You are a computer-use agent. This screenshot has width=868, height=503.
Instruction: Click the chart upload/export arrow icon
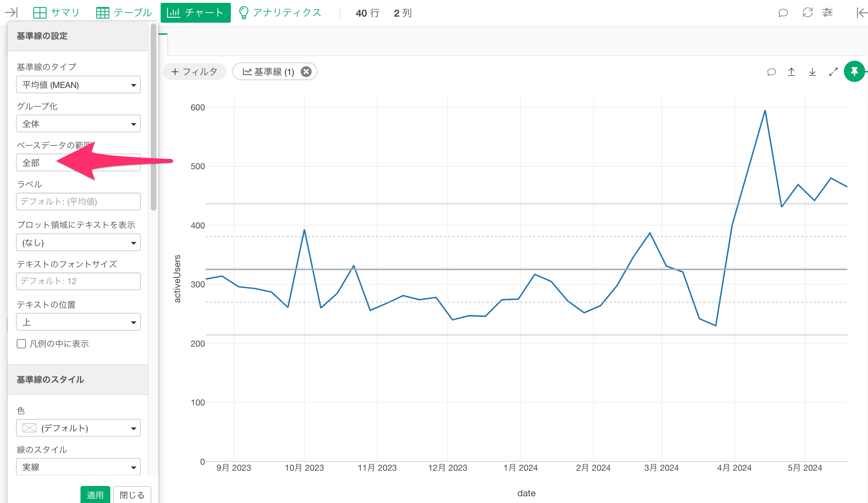click(x=791, y=72)
